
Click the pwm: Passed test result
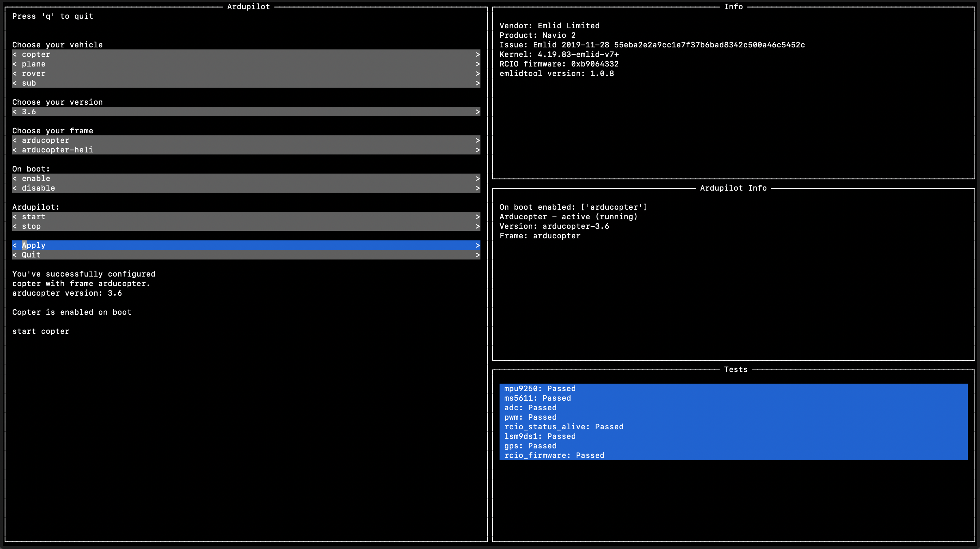coord(733,417)
